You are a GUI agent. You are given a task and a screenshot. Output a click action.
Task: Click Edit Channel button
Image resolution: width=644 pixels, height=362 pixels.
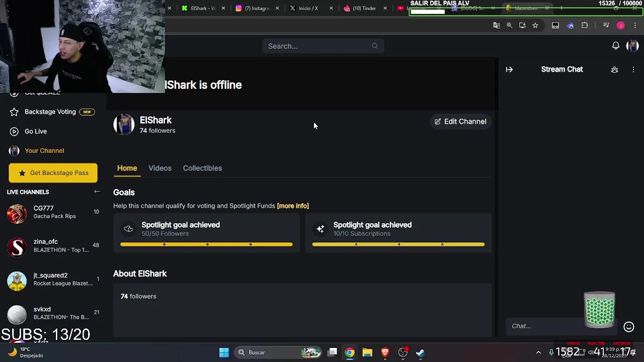click(460, 121)
